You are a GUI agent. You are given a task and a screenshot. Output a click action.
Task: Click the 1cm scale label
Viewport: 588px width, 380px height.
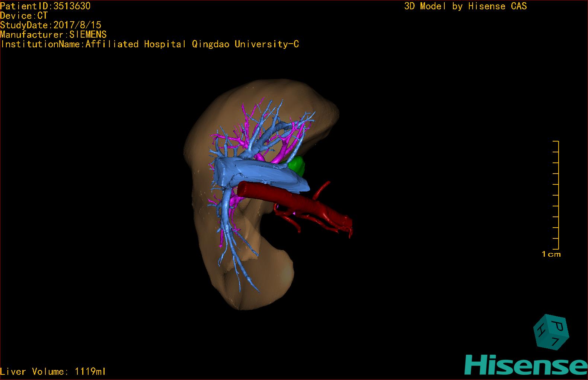tap(551, 254)
